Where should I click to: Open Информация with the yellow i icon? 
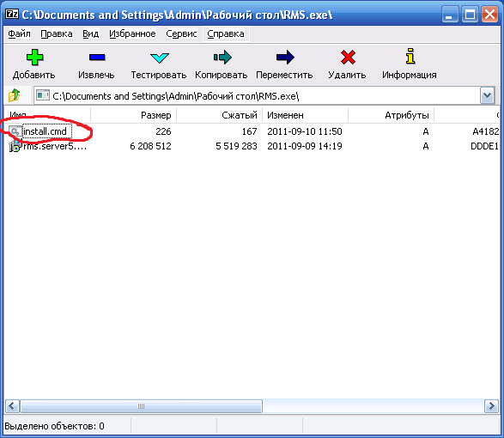410,57
